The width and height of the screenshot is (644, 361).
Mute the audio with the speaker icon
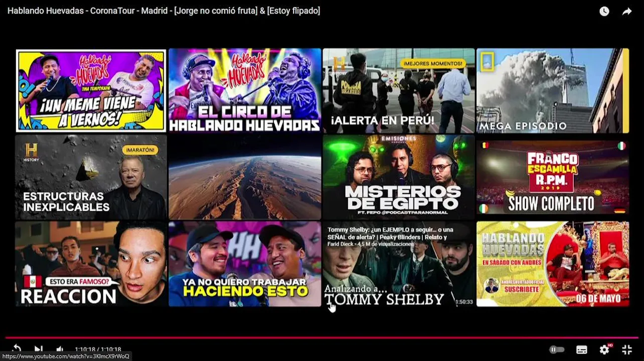click(x=60, y=349)
